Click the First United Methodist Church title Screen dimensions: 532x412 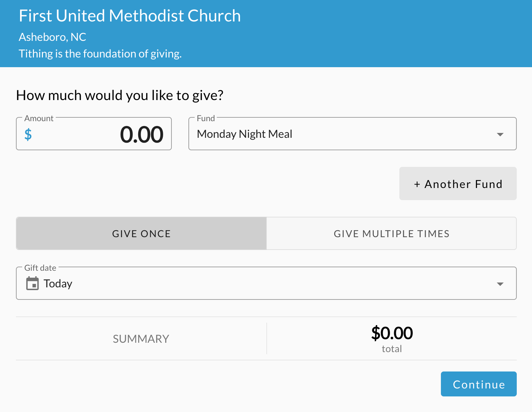(130, 16)
